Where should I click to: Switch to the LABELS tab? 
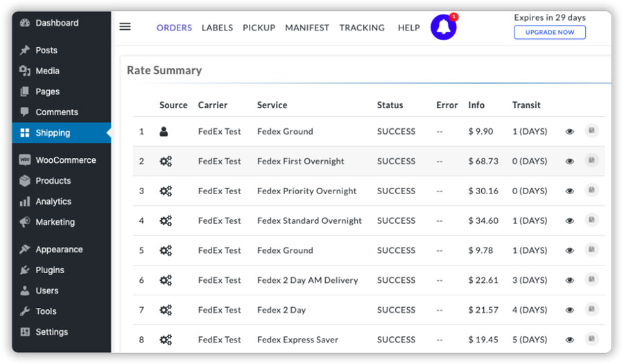coord(217,28)
